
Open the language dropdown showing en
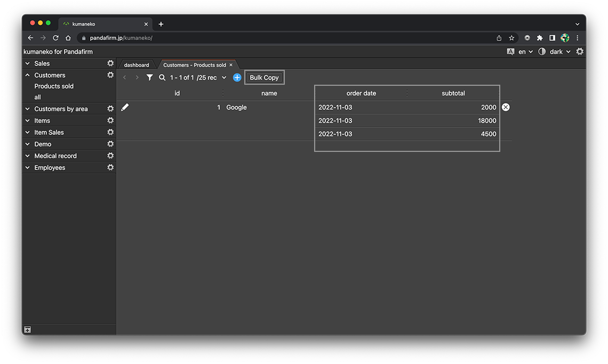[x=525, y=52]
